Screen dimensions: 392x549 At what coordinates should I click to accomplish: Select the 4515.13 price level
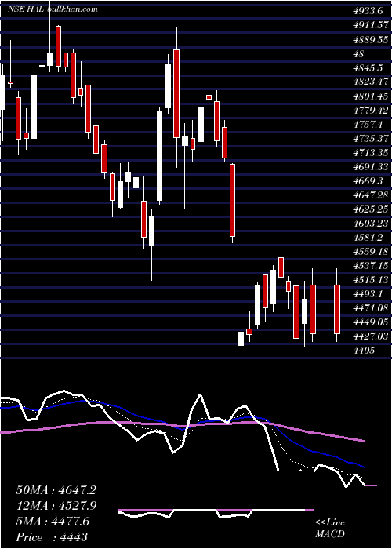(x=371, y=280)
